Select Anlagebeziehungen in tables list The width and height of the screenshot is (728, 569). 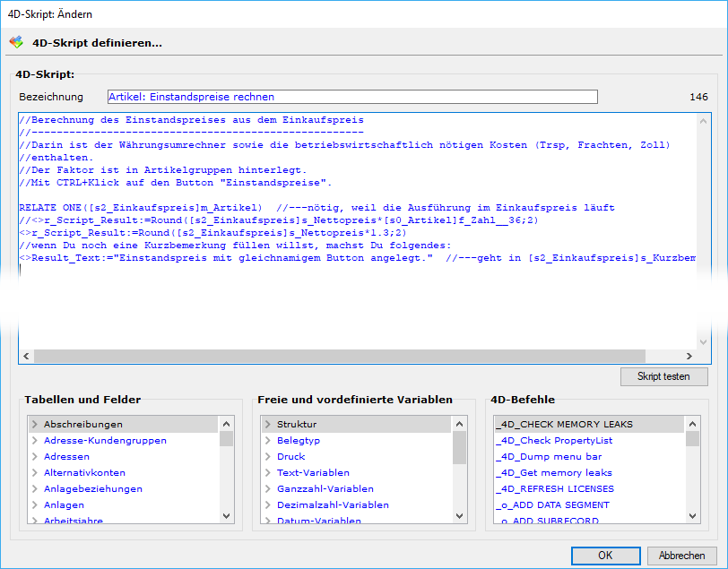(93, 489)
